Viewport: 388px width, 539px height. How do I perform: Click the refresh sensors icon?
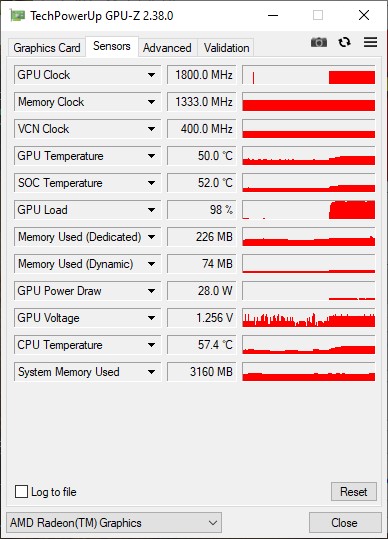click(x=344, y=42)
